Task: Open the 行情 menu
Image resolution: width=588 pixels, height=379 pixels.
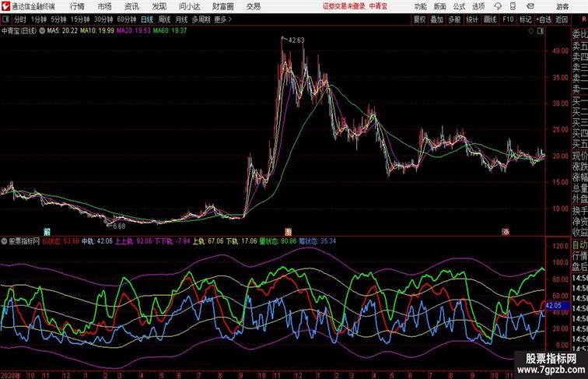Action: coord(77,6)
